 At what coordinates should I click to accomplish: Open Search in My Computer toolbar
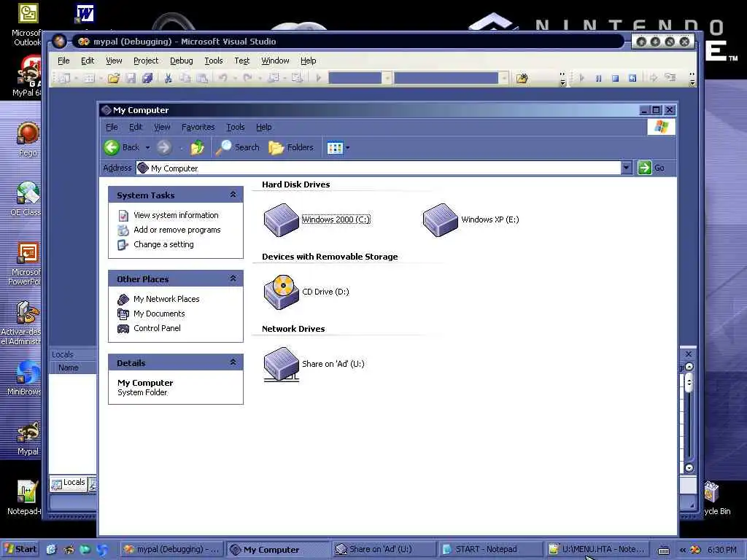click(x=237, y=147)
